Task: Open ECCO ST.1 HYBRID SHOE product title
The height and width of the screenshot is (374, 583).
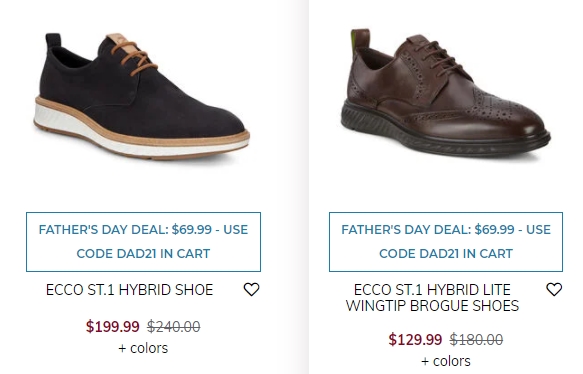Action: (129, 290)
